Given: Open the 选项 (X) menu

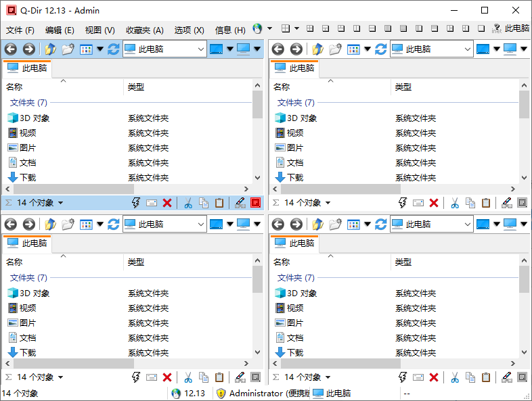Looking at the screenshot, I should tap(189, 30).
